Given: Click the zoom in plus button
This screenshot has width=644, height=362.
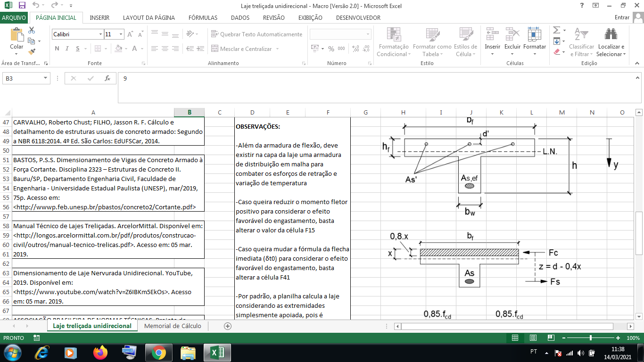Looking at the screenshot, I should pos(618,338).
